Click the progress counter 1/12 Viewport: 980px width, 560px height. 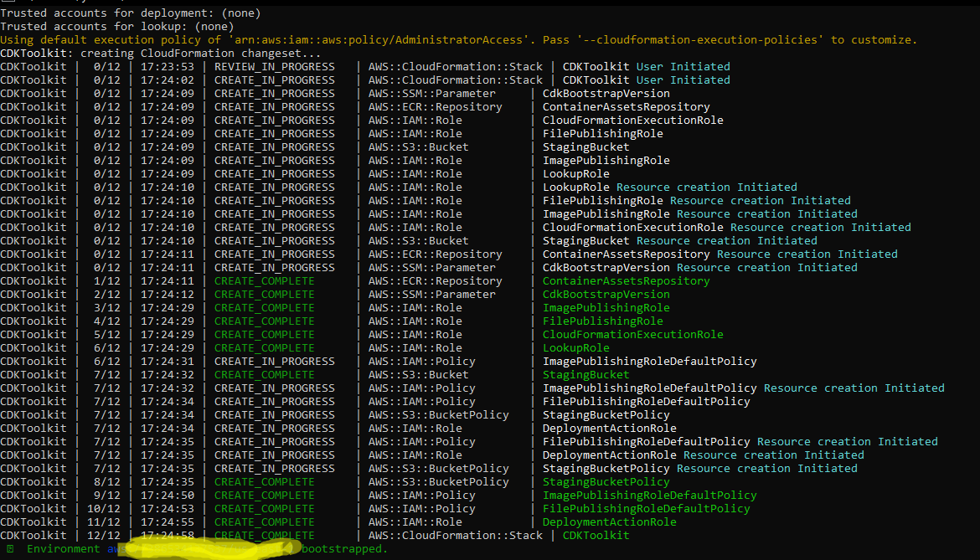point(107,281)
